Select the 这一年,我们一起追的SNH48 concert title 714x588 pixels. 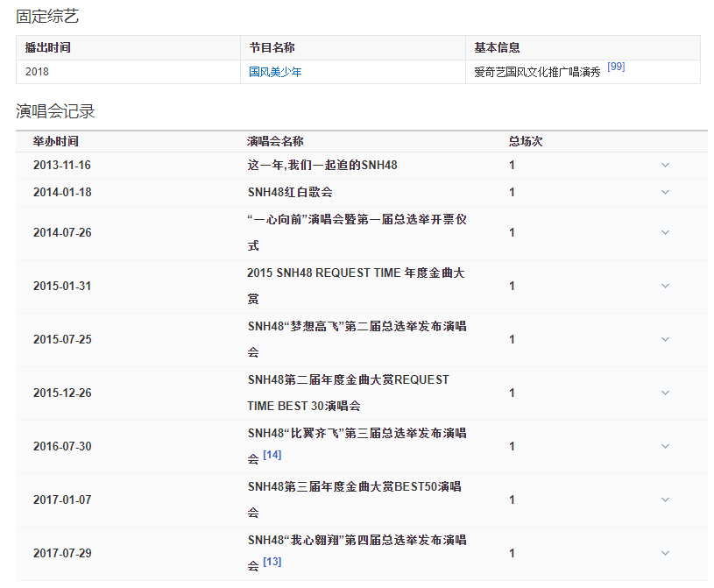(322, 165)
